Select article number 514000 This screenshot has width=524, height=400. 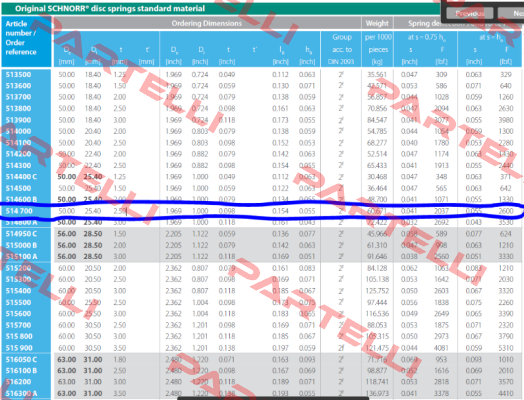point(18,131)
